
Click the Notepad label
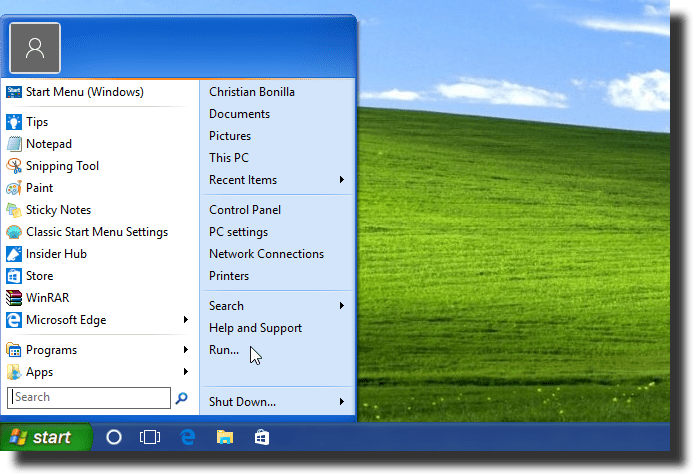click(x=49, y=144)
